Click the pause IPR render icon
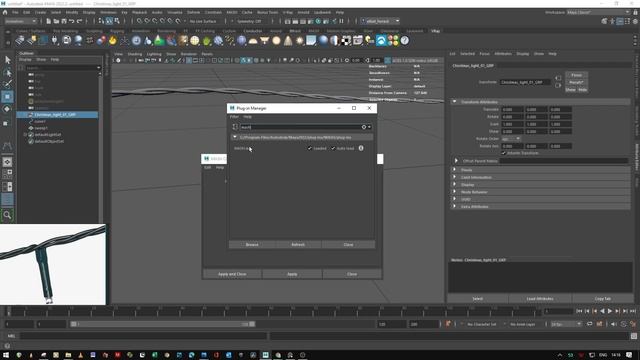The width and height of the screenshot is (640, 360). (x=341, y=21)
